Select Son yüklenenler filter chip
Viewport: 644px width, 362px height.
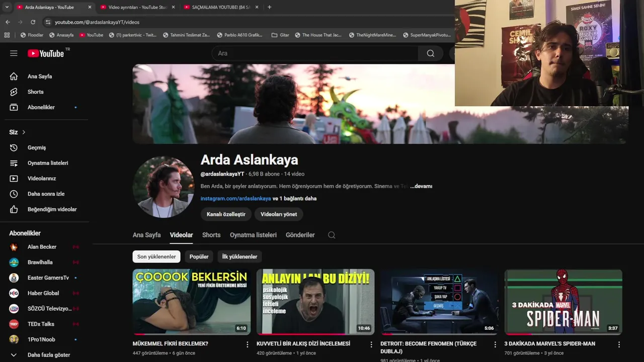(156, 256)
